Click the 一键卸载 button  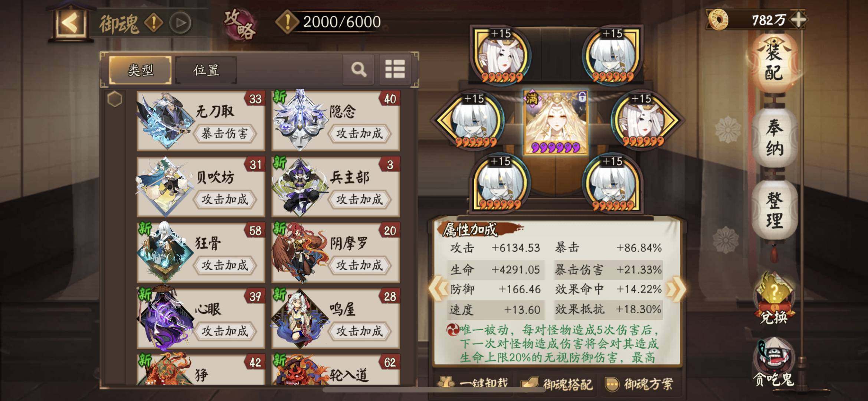click(472, 383)
